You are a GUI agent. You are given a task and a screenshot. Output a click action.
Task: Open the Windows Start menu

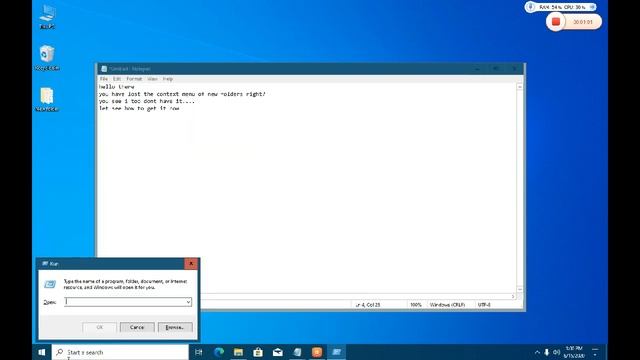[42, 352]
